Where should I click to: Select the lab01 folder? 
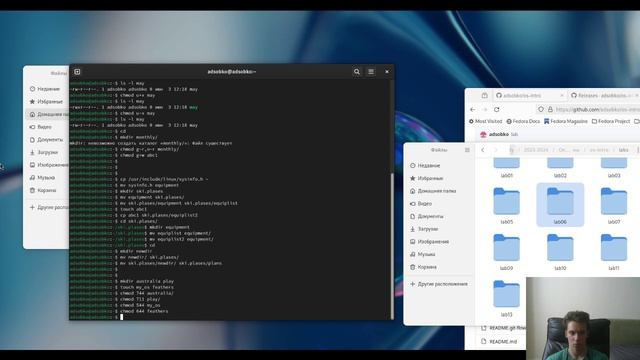click(507, 169)
